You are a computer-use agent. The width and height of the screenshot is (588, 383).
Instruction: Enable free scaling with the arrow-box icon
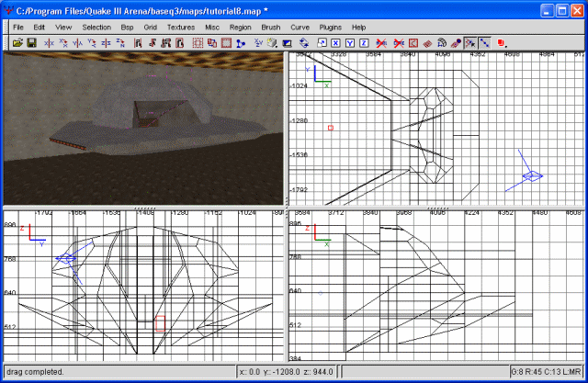point(322,43)
